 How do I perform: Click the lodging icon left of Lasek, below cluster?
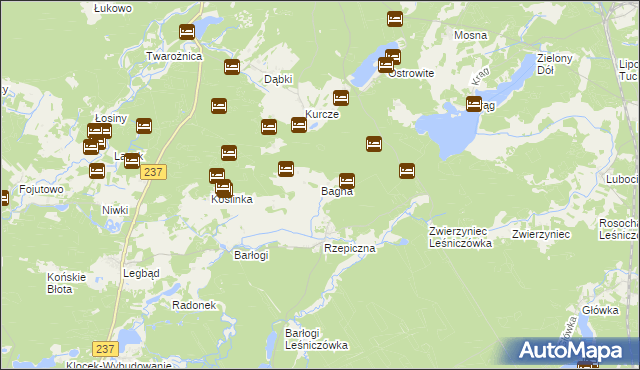pos(97,171)
